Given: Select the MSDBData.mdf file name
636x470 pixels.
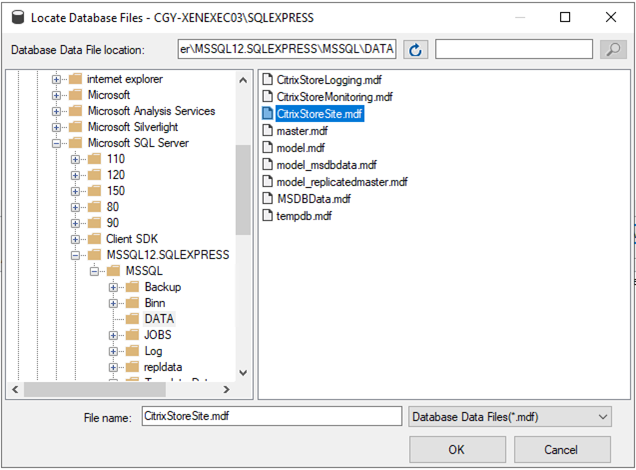Looking at the screenshot, I should pyautogui.click(x=314, y=199).
